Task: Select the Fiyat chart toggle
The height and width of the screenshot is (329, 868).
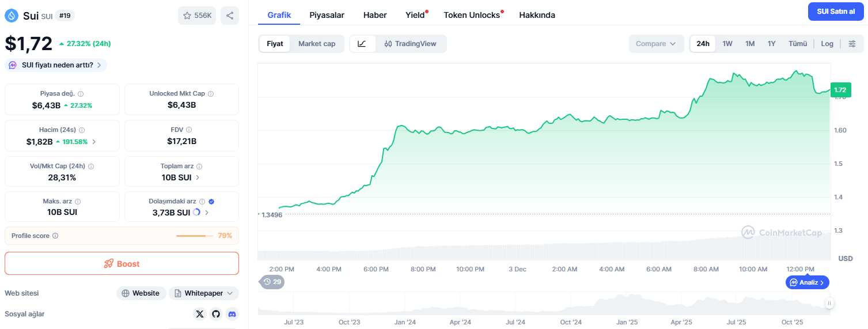Action: [x=275, y=44]
